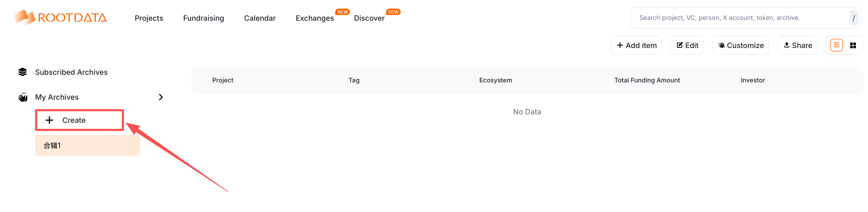The width and height of the screenshot is (868, 212).
Task: Select the 合辑1 archive
Action: coord(87,146)
